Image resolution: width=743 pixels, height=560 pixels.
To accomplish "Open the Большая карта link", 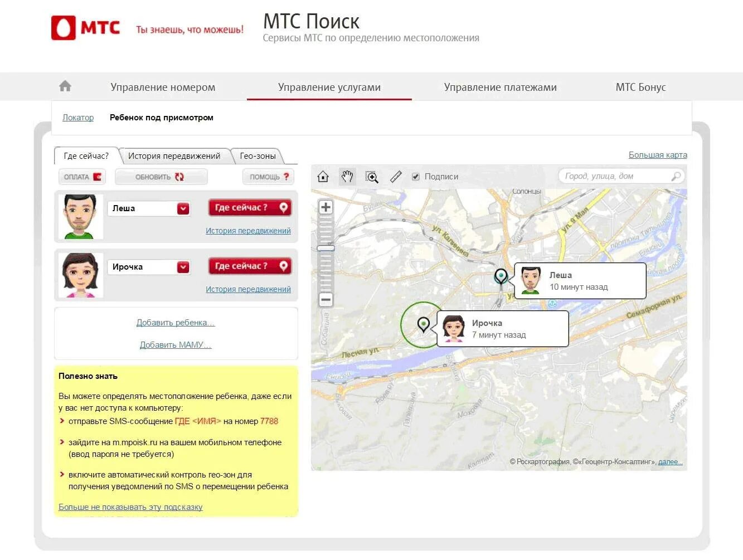I will [658, 155].
